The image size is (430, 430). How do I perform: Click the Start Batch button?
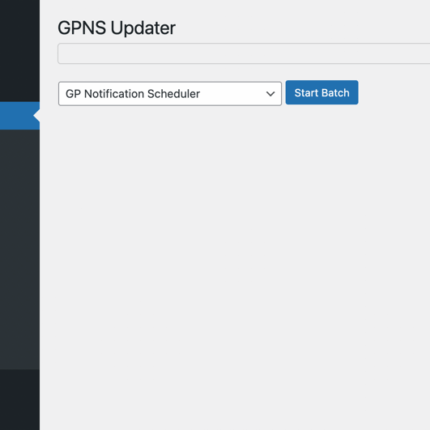(322, 92)
